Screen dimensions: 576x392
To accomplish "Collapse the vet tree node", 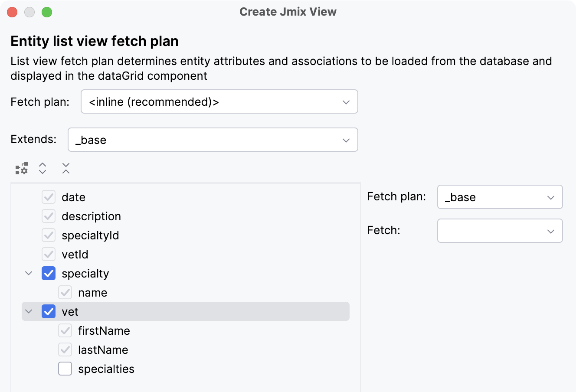I will click(x=29, y=312).
